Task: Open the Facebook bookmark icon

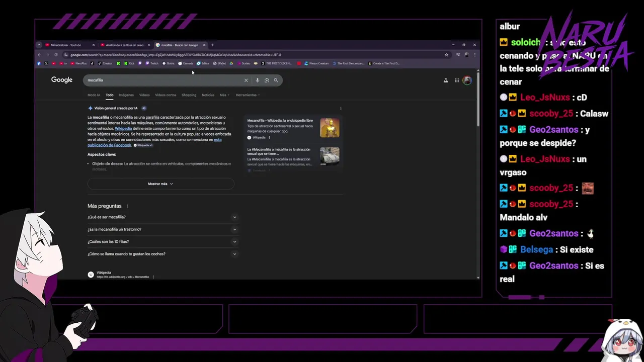Action: pos(39,63)
